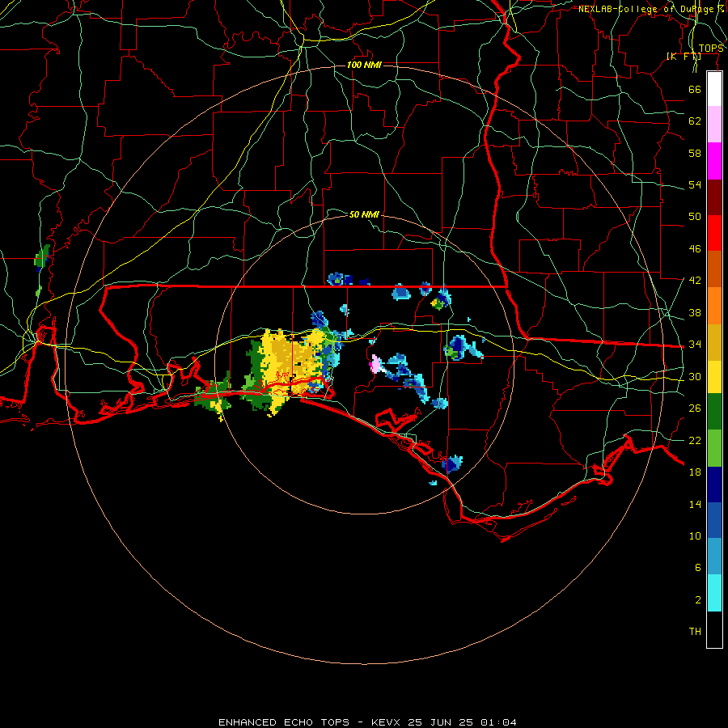Click the "10" legend label
Image resolution: width=728 pixels, height=728 pixels.
pos(695,535)
